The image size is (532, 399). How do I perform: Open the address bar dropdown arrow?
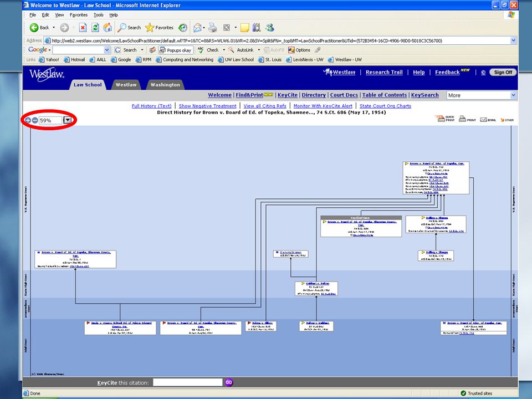[513, 40]
